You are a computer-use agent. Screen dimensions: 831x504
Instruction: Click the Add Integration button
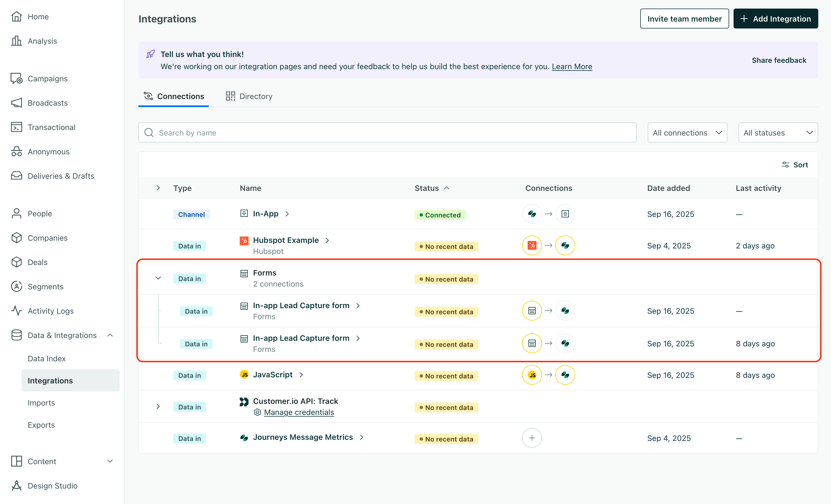[x=775, y=19]
